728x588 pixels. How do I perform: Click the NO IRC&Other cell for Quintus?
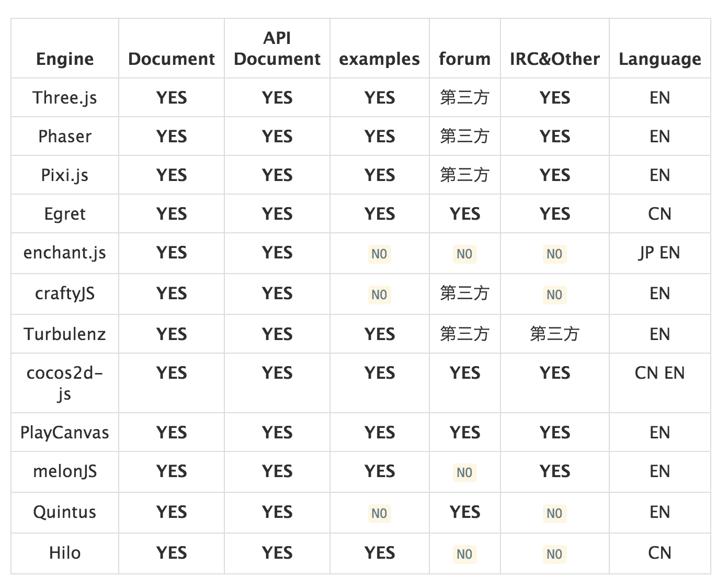coord(554,513)
